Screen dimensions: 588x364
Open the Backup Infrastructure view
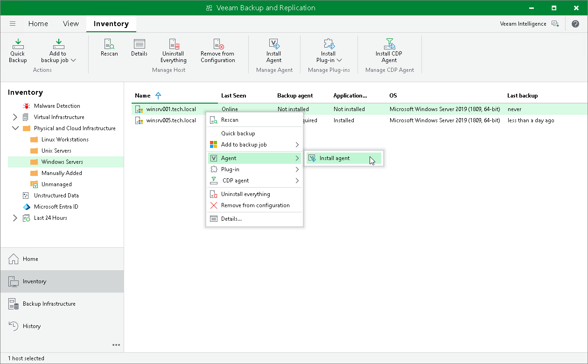(49, 303)
